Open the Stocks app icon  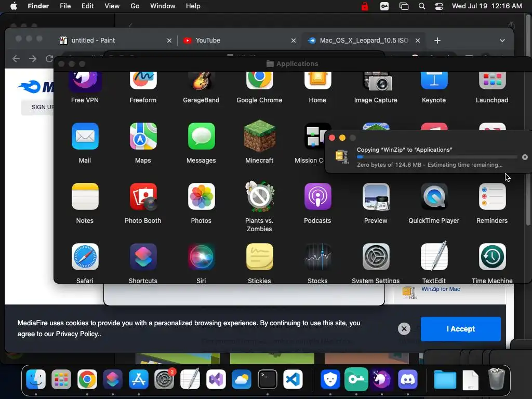(317, 257)
